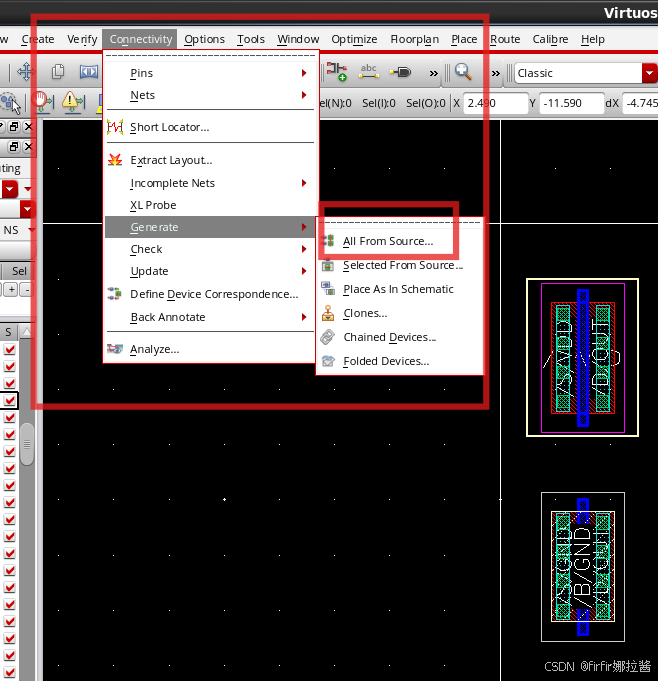
Task: Open the Verify menu
Action: (82, 39)
